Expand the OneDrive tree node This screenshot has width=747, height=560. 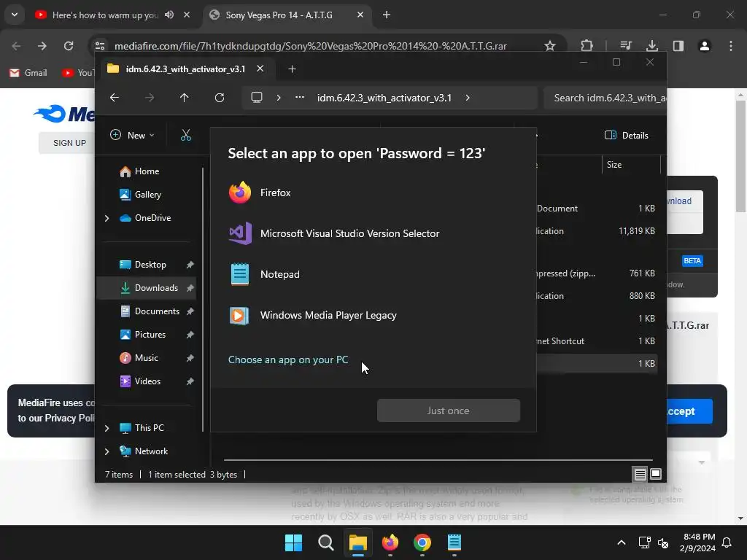point(107,218)
